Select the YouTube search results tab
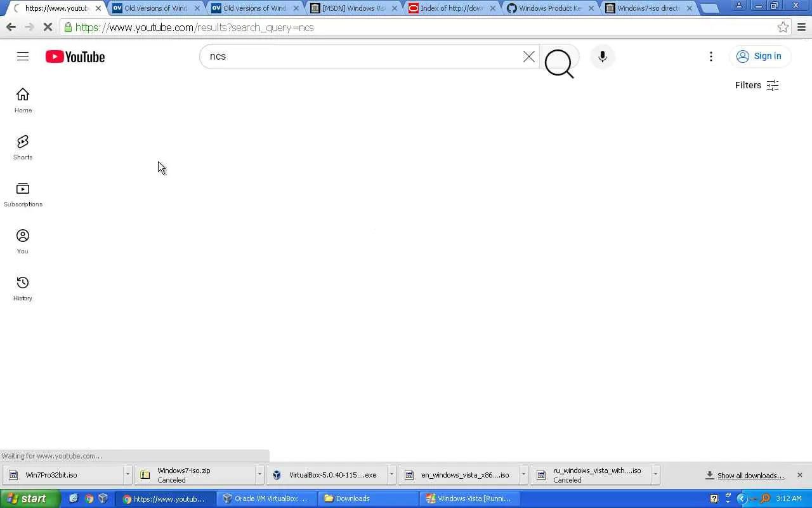This screenshot has height=508, width=812. click(x=56, y=8)
